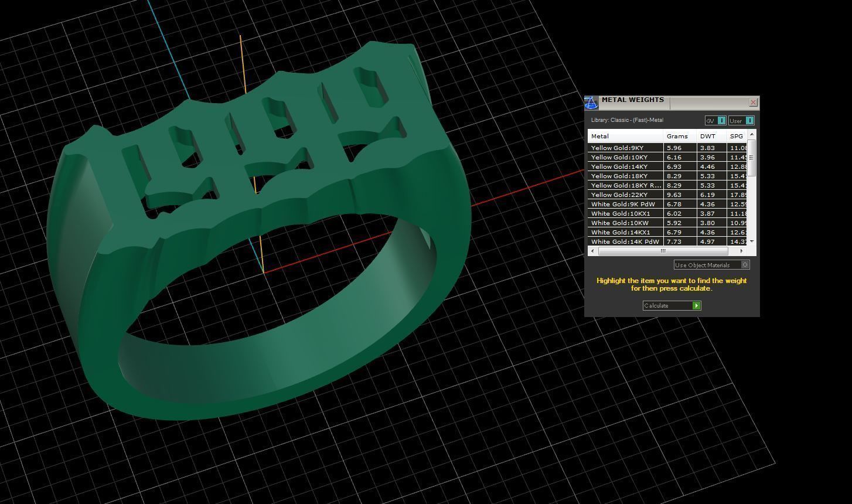Click the 7.73 grams value
Viewport: 852px width, 504px height.
674,241
